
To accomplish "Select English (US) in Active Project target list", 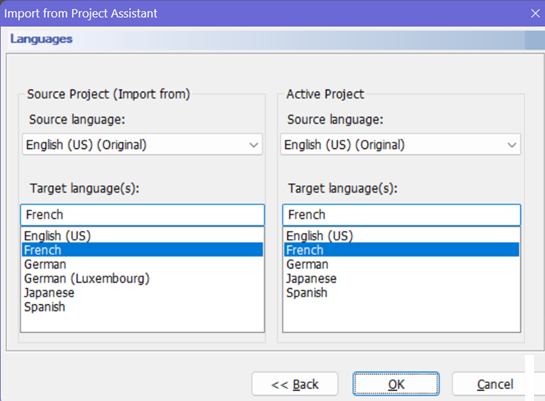I will click(401, 236).
